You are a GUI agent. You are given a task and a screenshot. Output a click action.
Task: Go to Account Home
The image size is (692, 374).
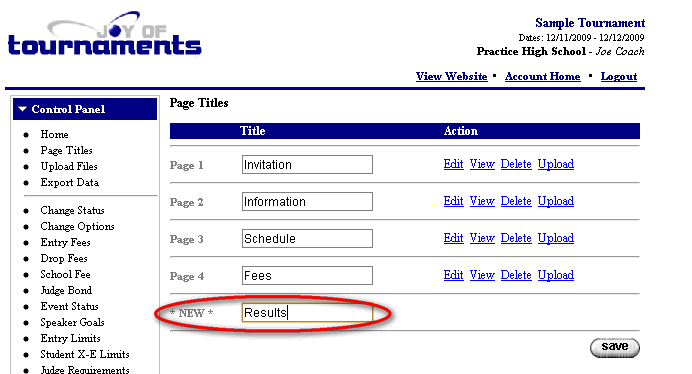point(542,76)
